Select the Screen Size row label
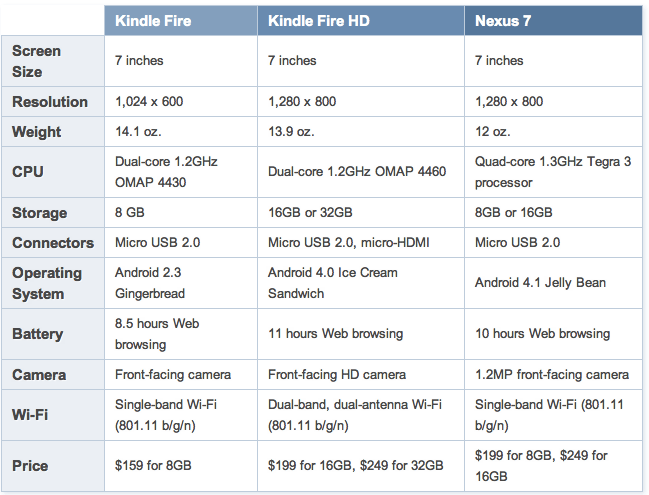Screen dimensions: 649x495 click(37, 61)
